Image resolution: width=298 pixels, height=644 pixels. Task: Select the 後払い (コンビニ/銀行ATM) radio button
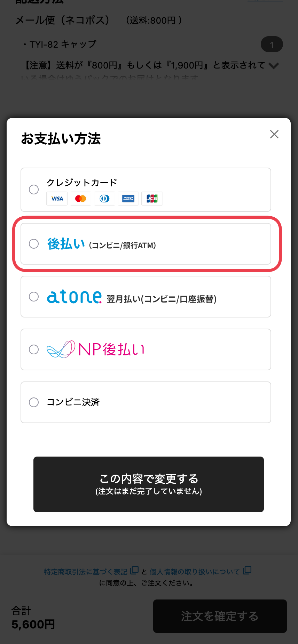coord(34,244)
